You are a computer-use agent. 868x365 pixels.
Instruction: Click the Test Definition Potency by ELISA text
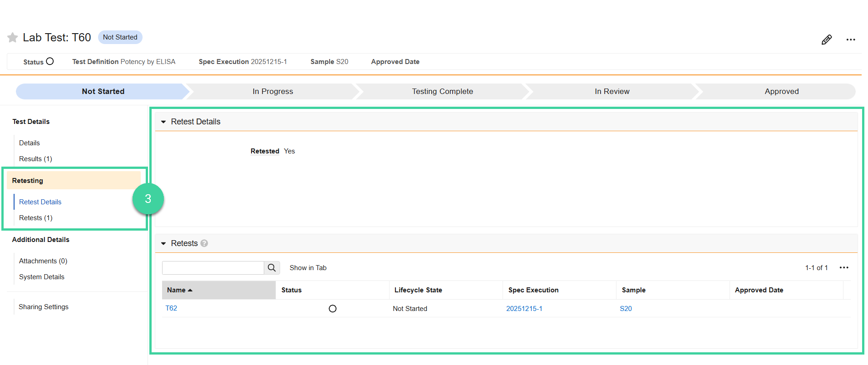pyautogui.click(x=124, y=62)
